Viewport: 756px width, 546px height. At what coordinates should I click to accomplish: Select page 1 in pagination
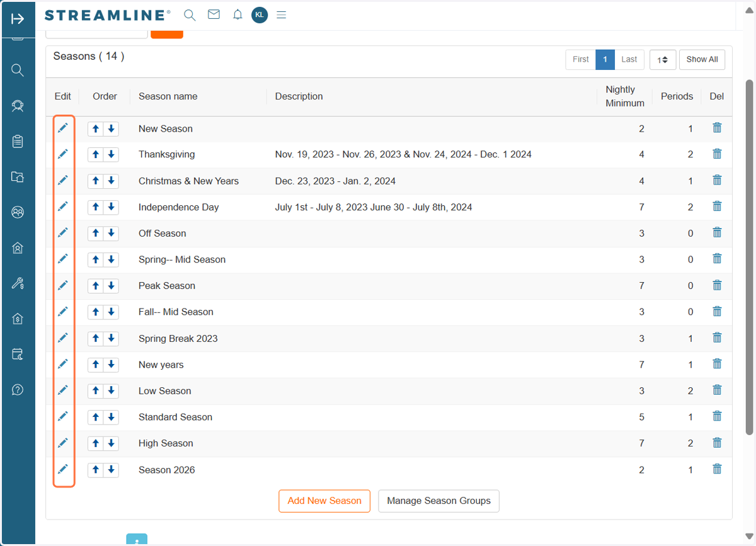(605, 59)
